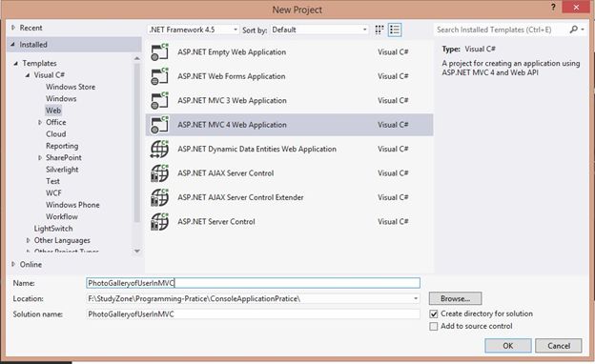Image resolution: width=595 pixels, height=364 pixels.
Task: Click the search magnifier icon
Action: (573, 30)
